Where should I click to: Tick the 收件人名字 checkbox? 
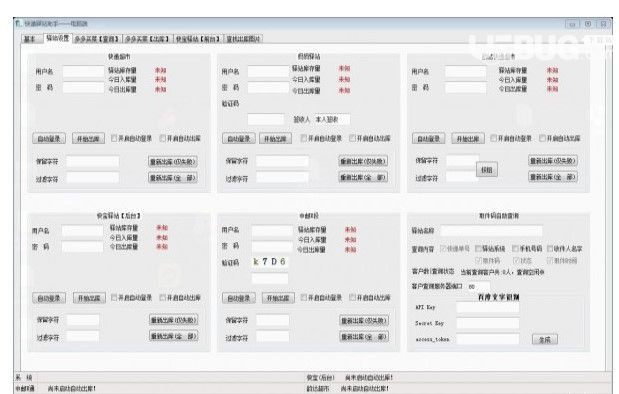(565, 249)
